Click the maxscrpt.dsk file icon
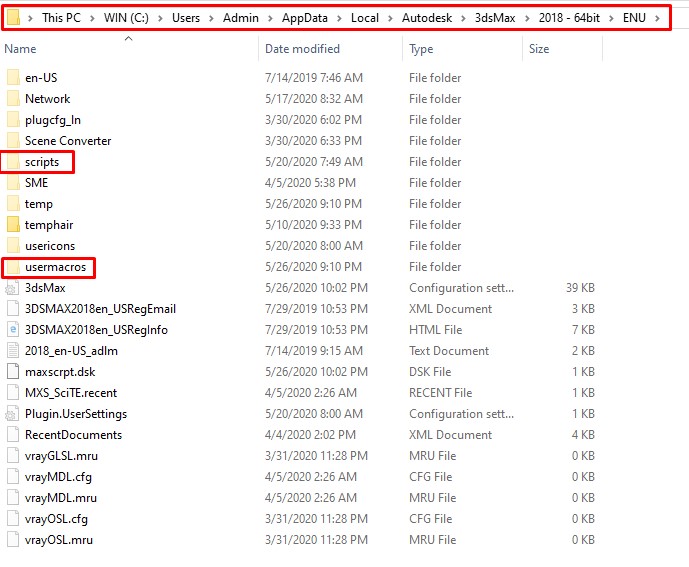 [13, 372]
